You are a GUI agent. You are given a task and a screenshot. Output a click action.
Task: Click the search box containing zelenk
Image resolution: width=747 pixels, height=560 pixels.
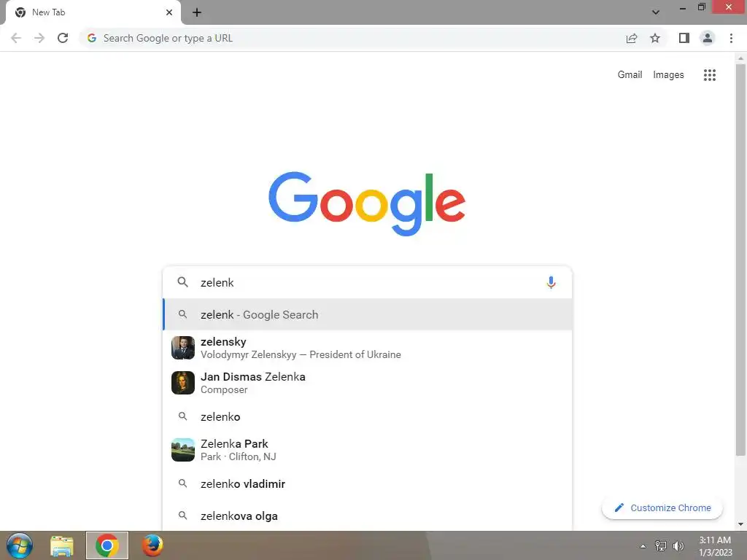pyautogui.click(x=367, y=282)
